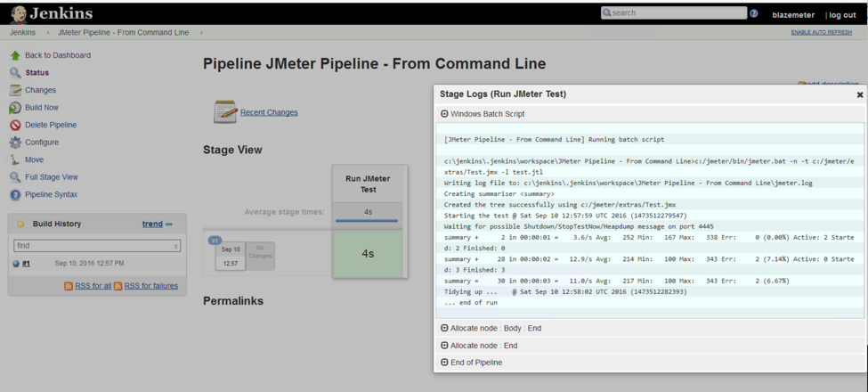Click the green 4s stage cell

368,254
